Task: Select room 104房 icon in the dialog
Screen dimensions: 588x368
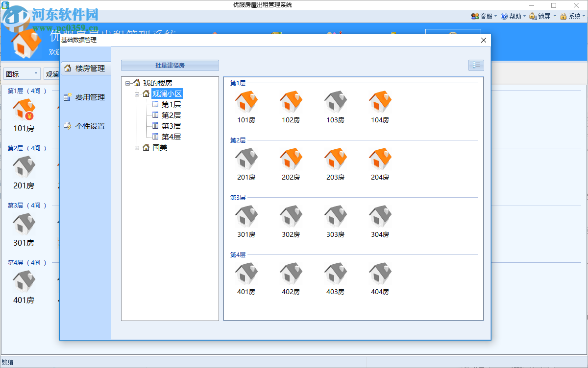Action: 380,102
